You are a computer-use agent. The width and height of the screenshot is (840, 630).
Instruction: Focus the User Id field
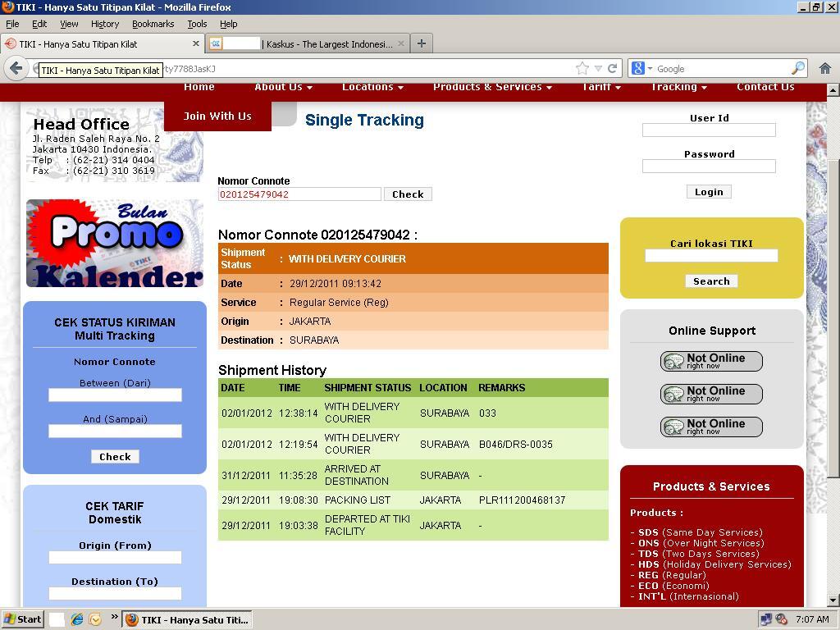(x=709, y=130)
